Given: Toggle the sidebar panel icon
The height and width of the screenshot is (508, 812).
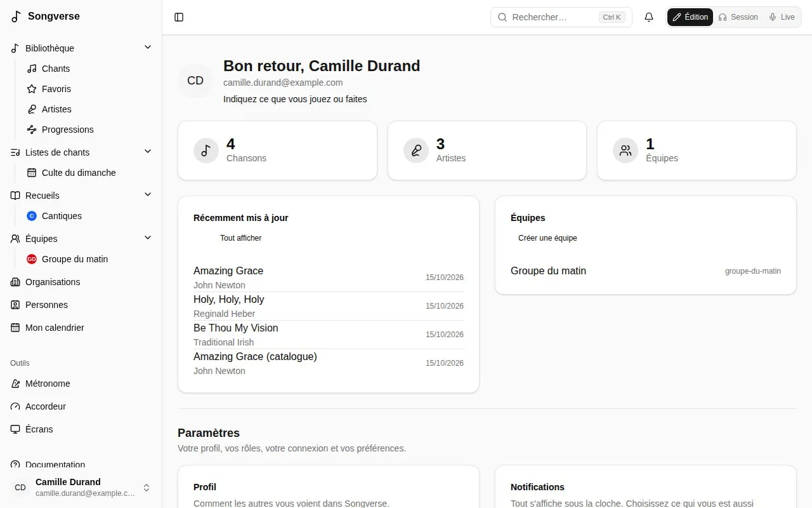Looking at the screenshot, I should [x=179, y=17].
